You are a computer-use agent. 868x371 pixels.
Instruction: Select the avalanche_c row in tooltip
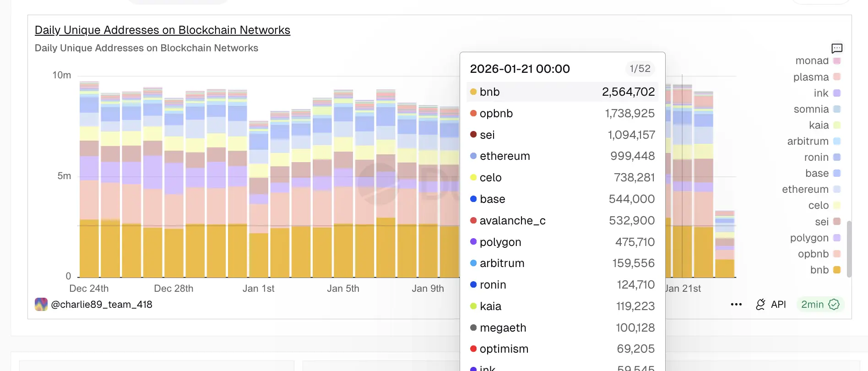(x=562, y=220)
